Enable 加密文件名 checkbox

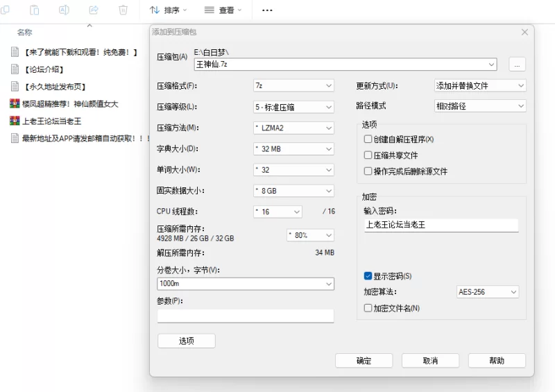(368, 308)
